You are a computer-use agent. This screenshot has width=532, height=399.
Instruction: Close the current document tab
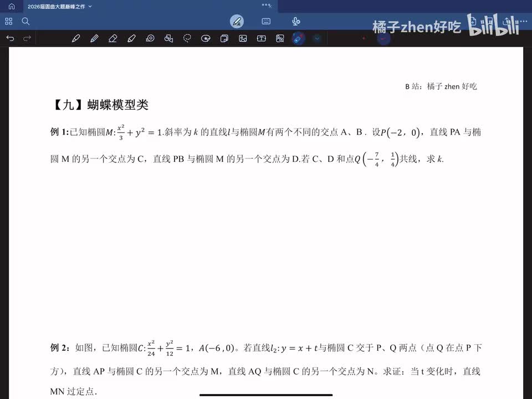point(270,6)
